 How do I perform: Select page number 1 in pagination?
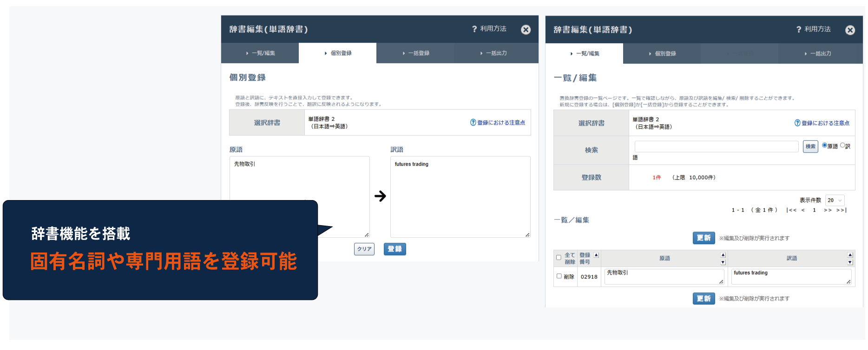[x=814, y=210]
